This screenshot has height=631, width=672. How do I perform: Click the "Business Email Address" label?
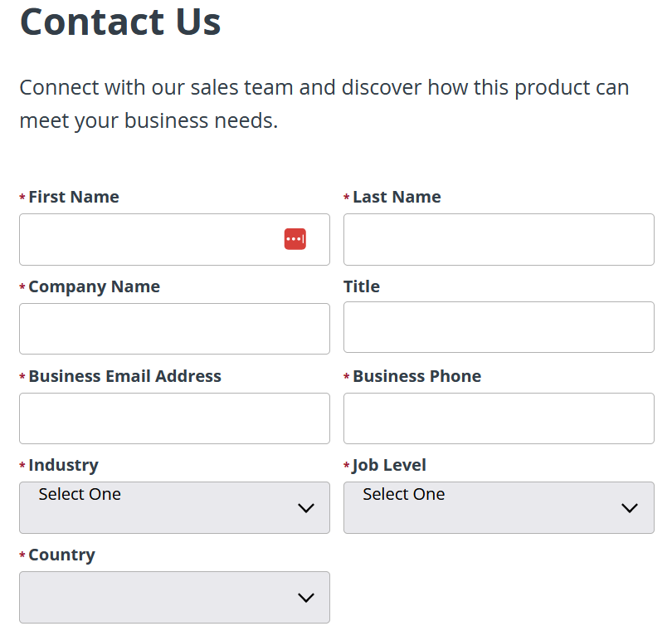124,376
